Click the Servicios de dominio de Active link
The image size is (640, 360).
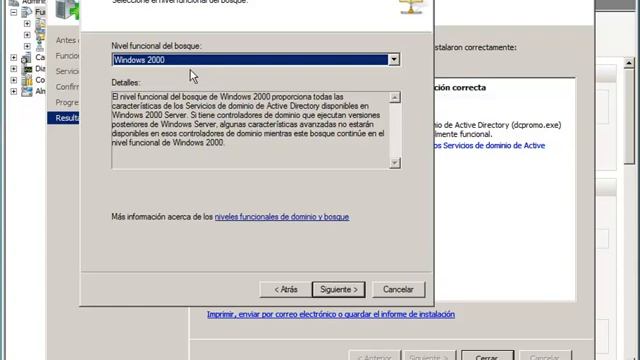(489, 145)
